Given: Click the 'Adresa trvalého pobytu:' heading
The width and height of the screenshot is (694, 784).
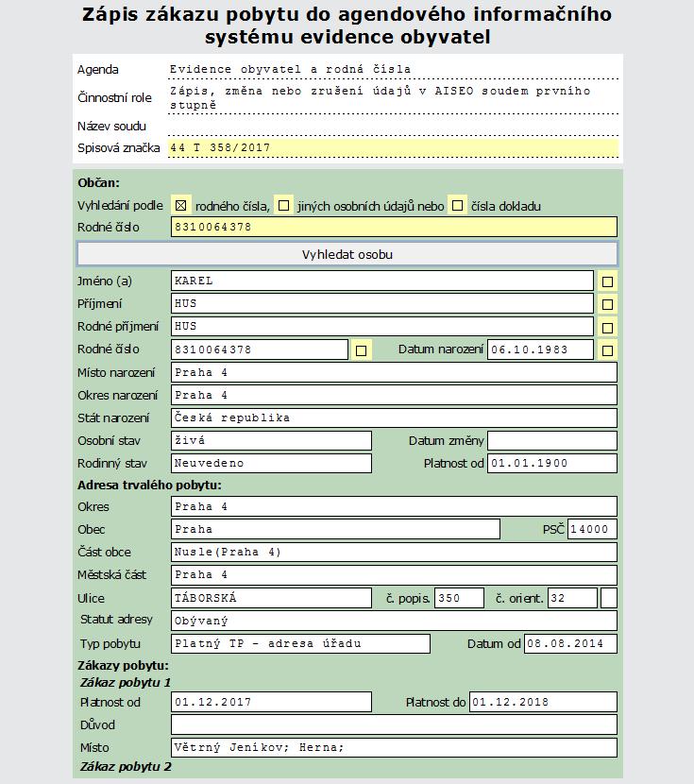Looking at the screenshot, I should click(149, 485).
